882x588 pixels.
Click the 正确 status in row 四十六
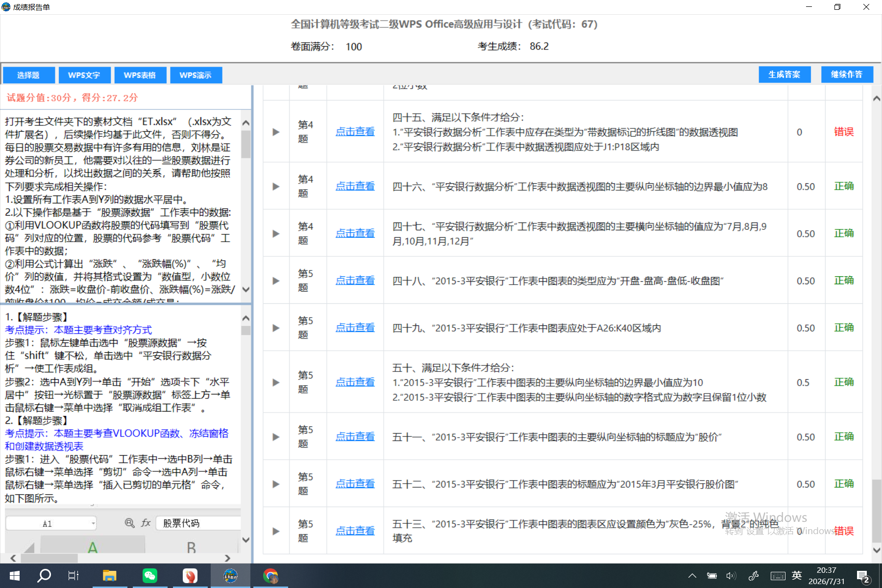point(844,186)
